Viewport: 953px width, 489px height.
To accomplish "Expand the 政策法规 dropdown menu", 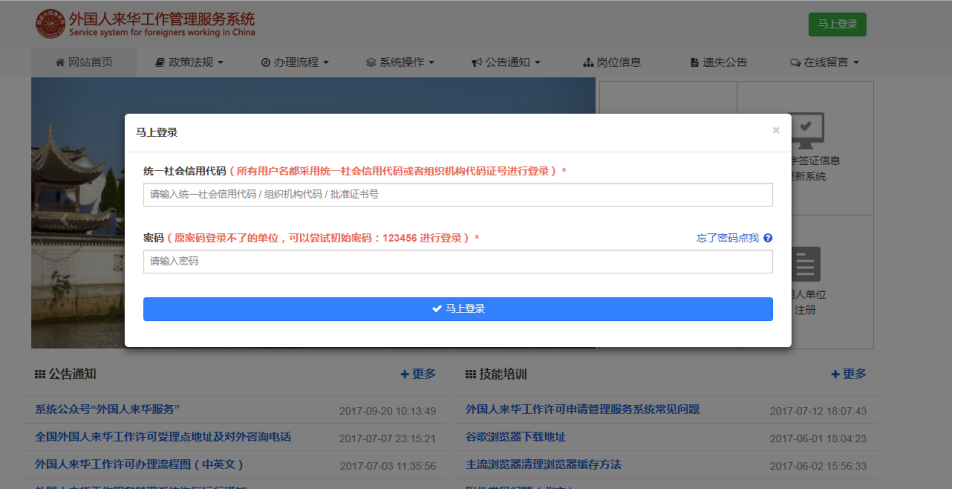I will (189, 62).
